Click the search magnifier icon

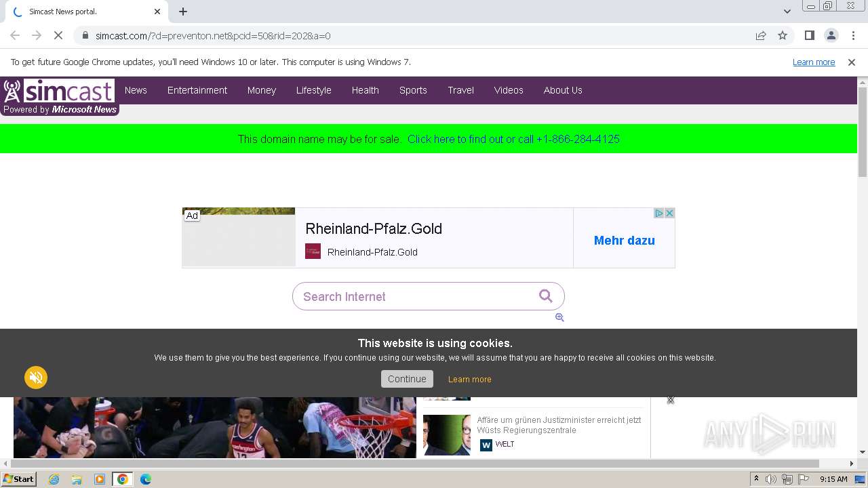pyautogui.click(x=546, y=296)
